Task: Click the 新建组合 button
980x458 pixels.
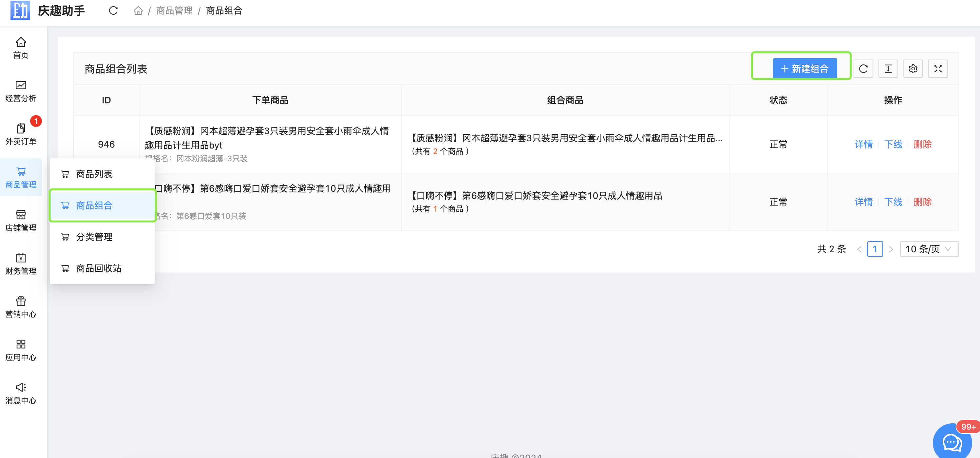Action: (x=805, y=69)
